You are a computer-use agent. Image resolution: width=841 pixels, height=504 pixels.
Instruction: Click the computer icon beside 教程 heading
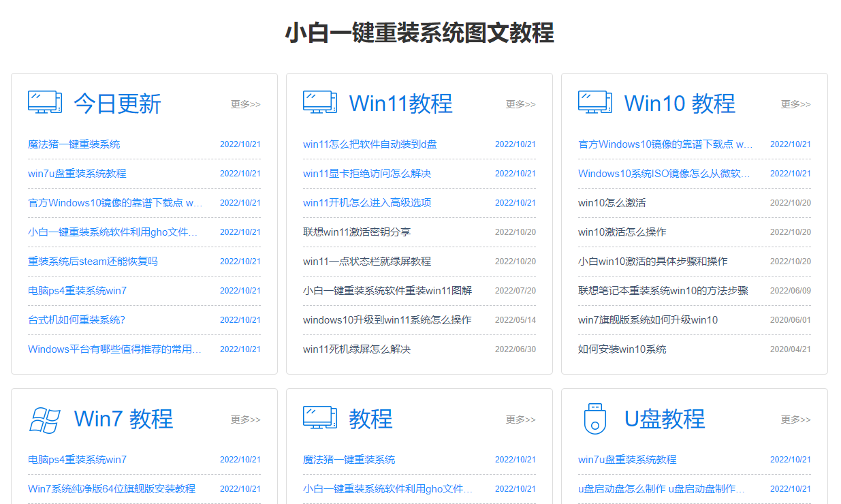(x=320, y=418)
